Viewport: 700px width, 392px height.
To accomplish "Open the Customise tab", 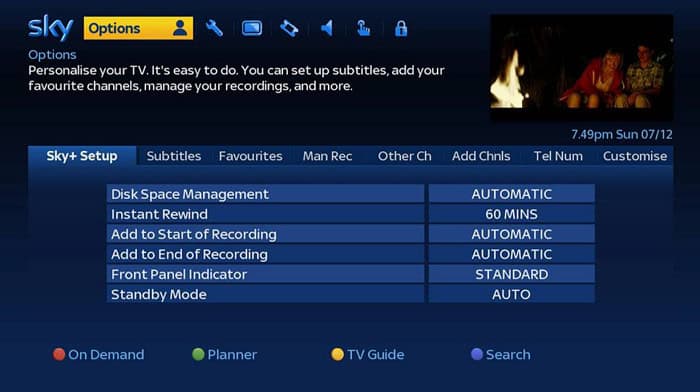I will click(x=635, y=156).
